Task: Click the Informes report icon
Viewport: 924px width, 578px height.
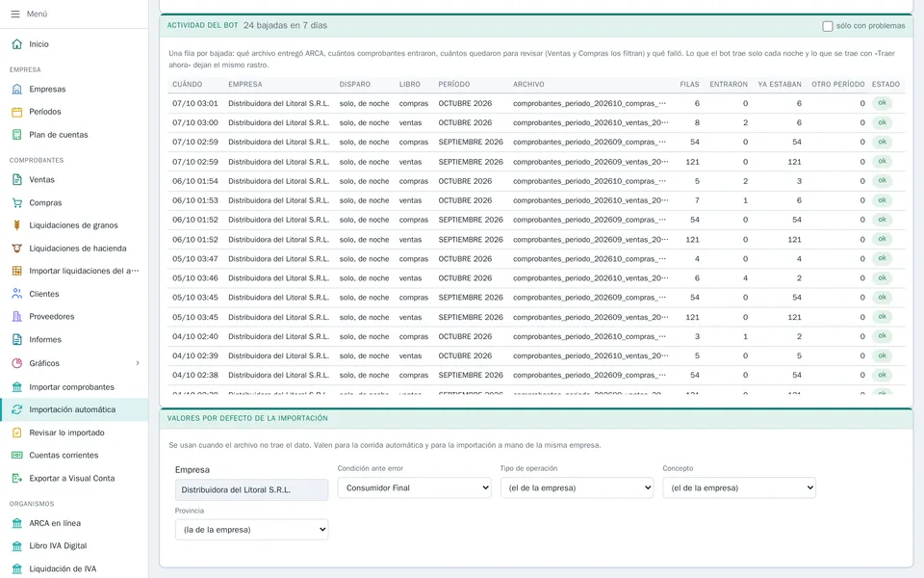Action: click(17, 339)
